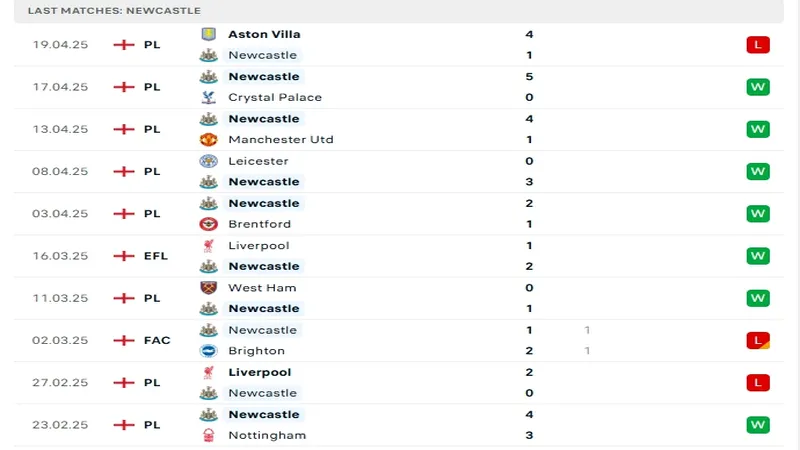This screenshot has height=450, width=800.
Task: Click the Manchester Utd club crest
Action: point(208,139)
